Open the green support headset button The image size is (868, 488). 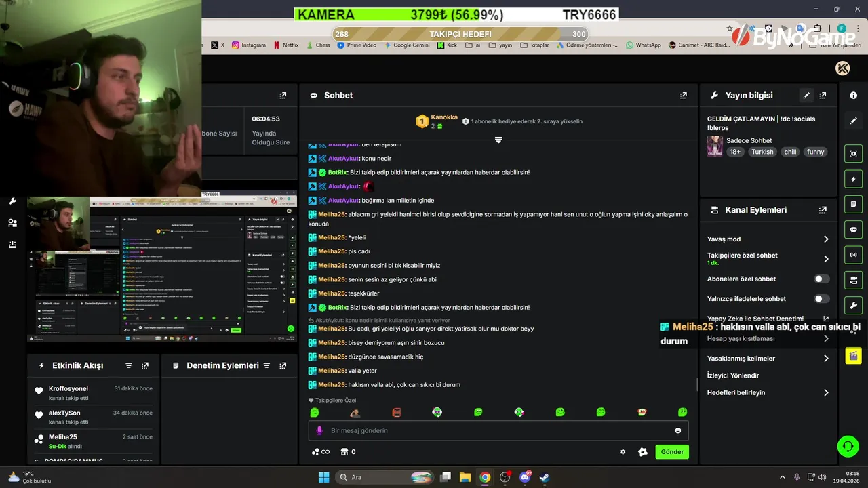(x=848, y=446)
